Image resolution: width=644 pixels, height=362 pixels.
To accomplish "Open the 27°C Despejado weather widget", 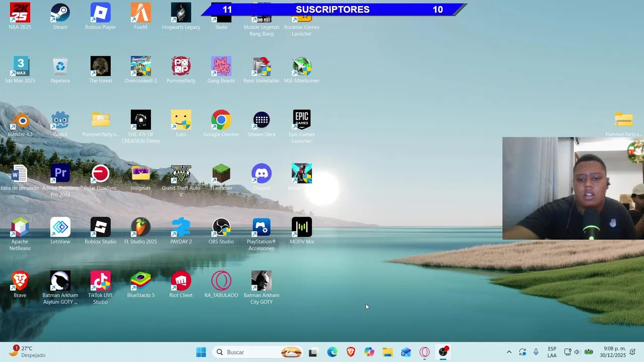I will [28, 351].
